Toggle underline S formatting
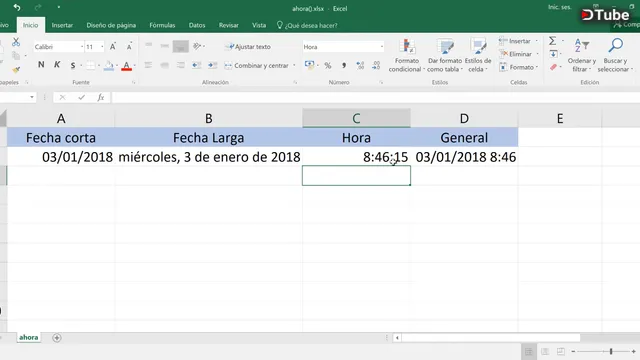 73,65
